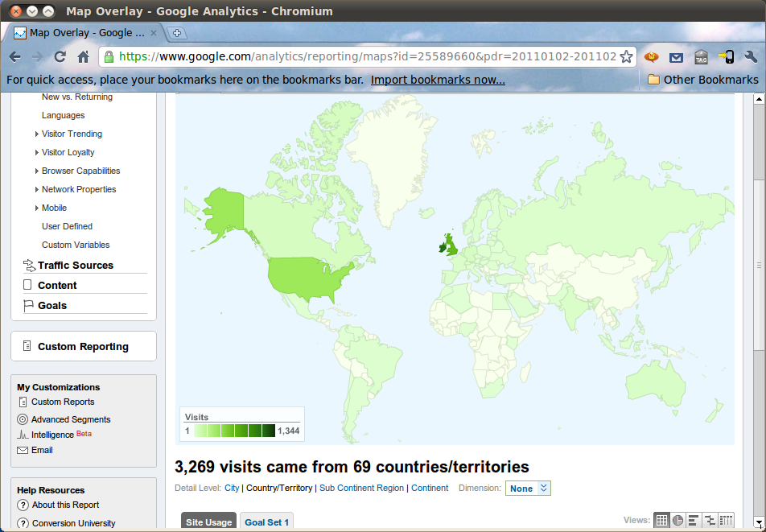This screenshot has height=532, width=766.
Task: Open the Dimension None dropdown
Action: 528,488
